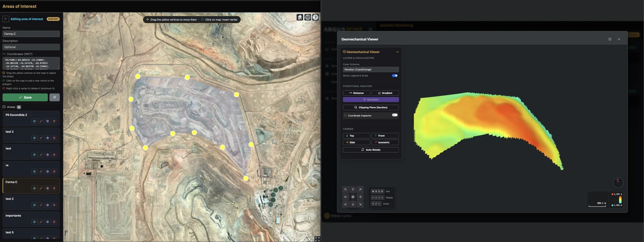This screenshot has height=242, width=644.
Task: Toggle the check icon for area 're'
Action: (35, 172)
